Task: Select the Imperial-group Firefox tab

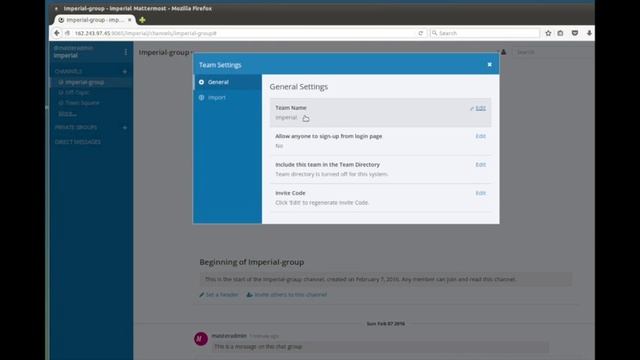Action: (95, 20)
